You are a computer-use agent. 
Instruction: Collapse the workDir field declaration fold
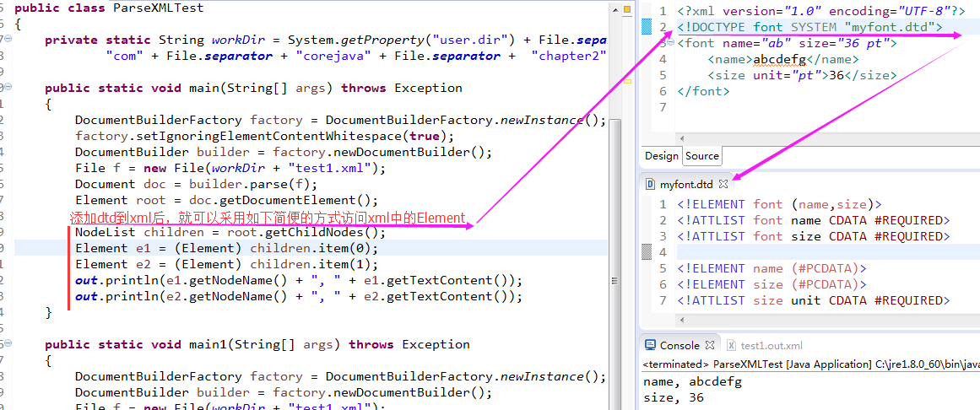(x=8, y=40)
